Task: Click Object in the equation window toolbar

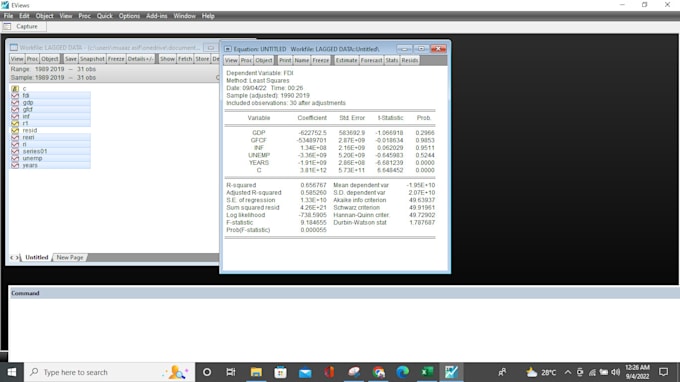Action: click(264, 60)
